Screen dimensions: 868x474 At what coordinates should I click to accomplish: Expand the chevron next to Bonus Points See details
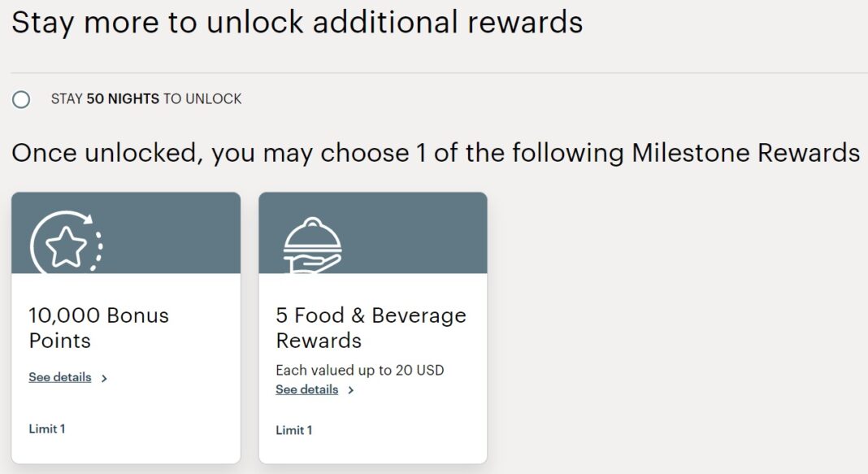point(102,377)
